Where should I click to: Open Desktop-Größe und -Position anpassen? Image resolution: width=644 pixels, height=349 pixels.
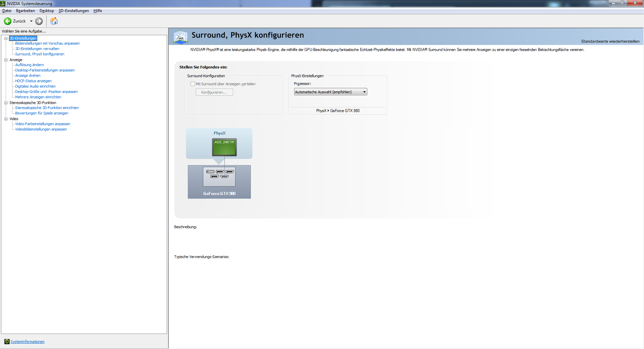click(x=46, y=92)
